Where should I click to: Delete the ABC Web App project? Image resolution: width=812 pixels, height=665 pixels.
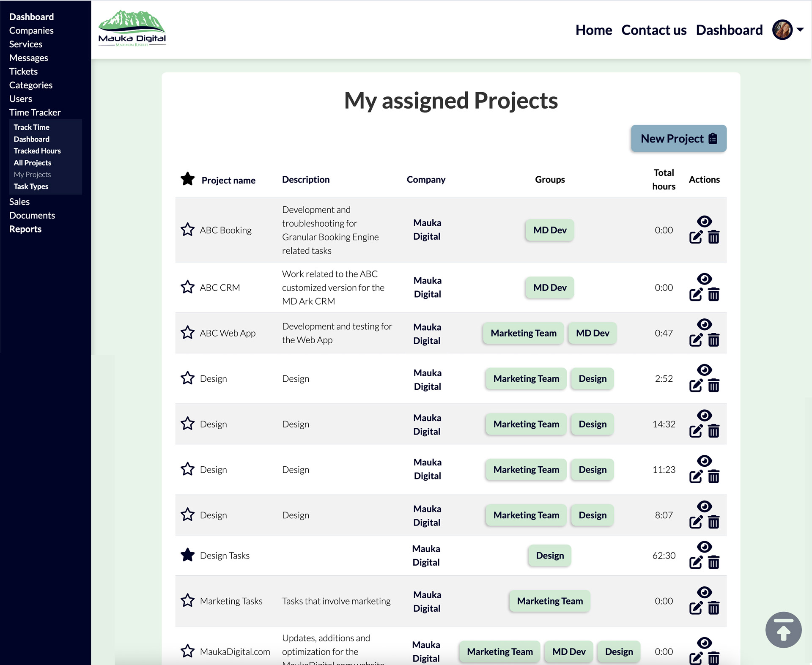pos(713,340)
